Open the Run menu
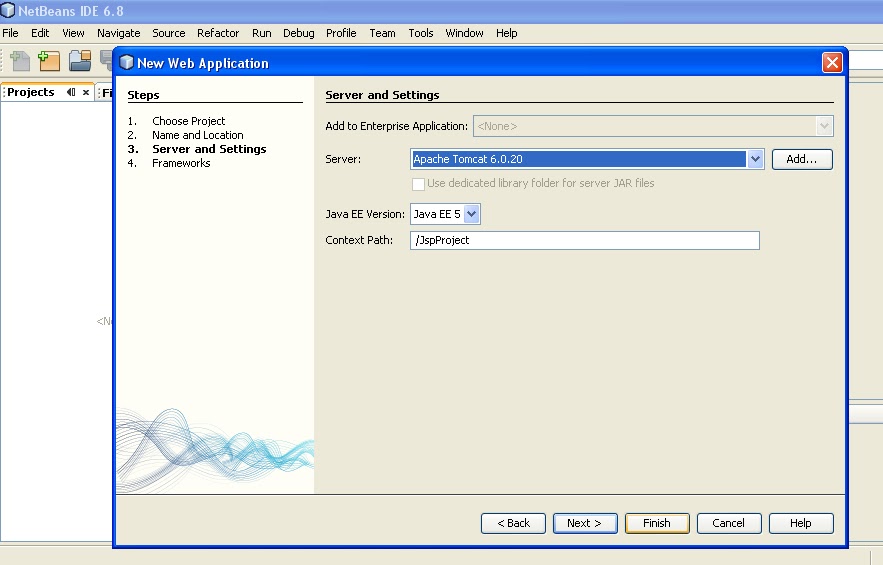883x565 pixels. click(x=262, y=33)
